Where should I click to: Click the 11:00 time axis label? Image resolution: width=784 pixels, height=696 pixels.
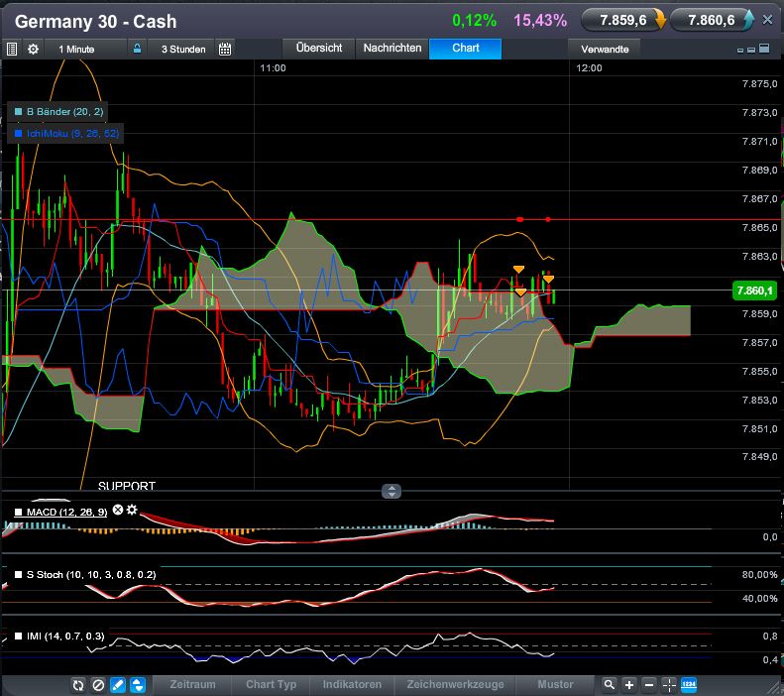pos(273,68)
